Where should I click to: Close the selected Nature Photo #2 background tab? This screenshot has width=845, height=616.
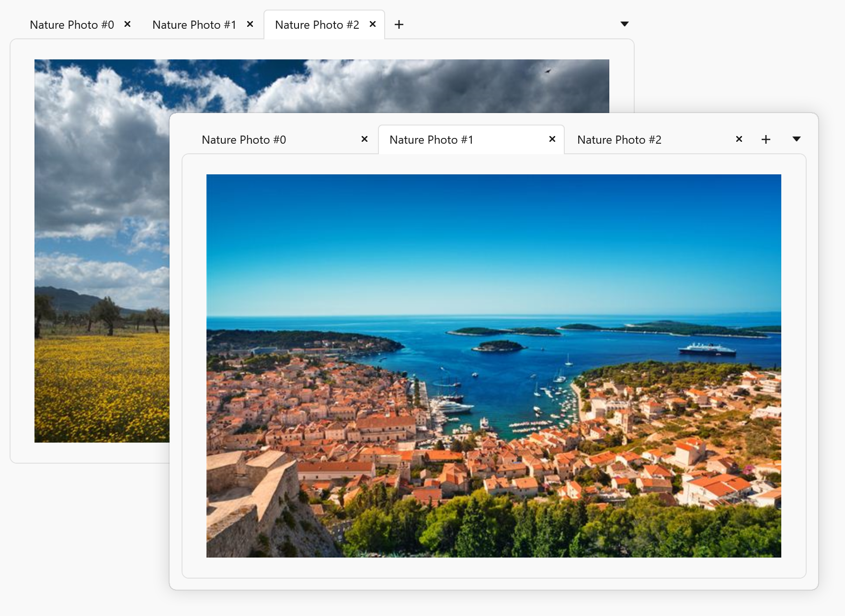click(x=373, y=24)
